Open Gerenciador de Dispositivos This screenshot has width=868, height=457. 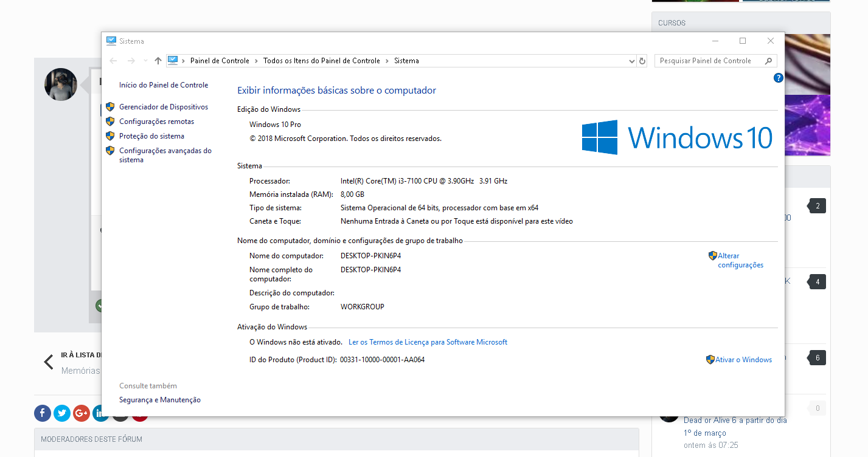pos(164,107)
